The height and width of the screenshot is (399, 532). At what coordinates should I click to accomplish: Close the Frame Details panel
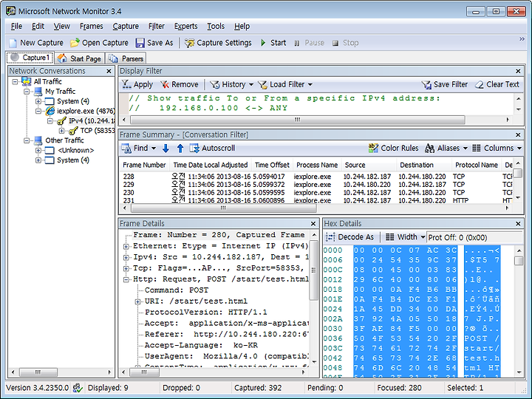[313, 224]
